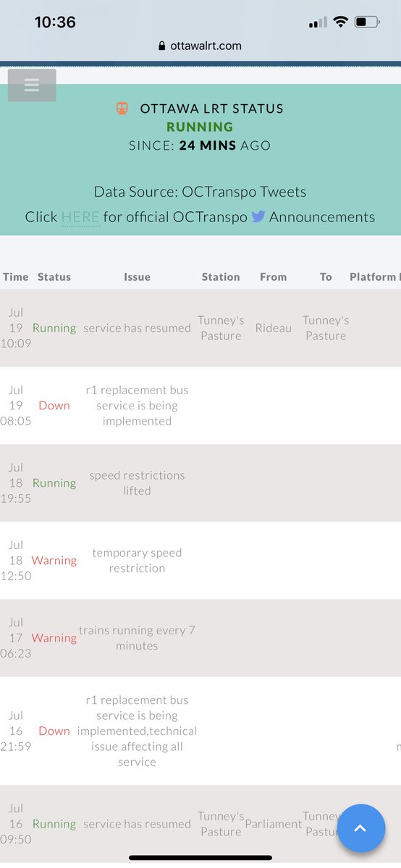Open the HERE link for announcements
Image resolution: width=401 pixels, height=868 pixels.
(x=80, y=217)
